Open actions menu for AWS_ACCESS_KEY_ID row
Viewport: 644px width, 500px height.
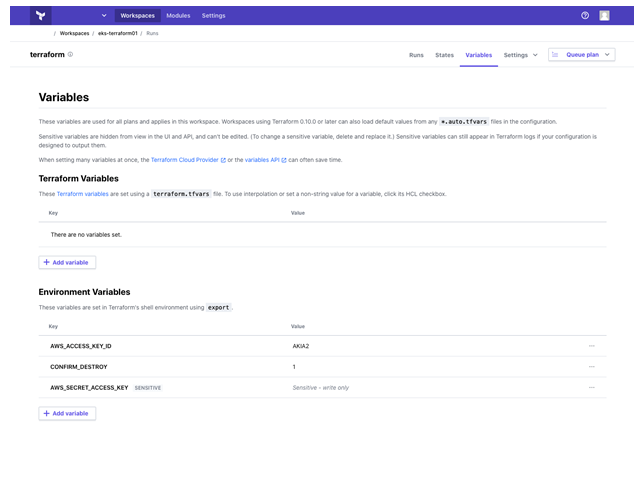[592, 345]
